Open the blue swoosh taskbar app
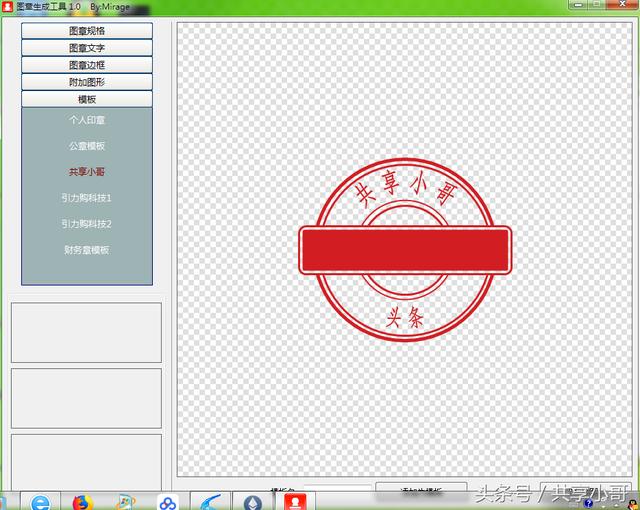Image resolution: width=640 pixels, height=510 pixels. coord(211,502)
